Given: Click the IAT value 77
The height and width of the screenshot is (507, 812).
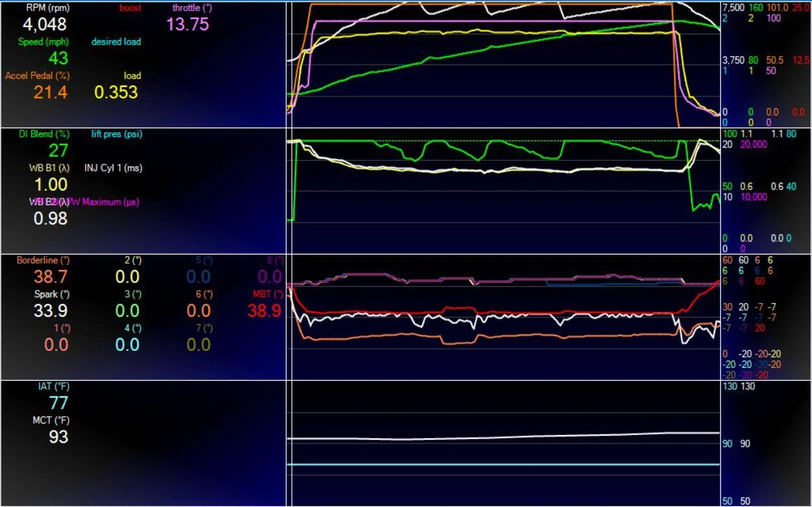Looking at the screenshot, I should (59, 403).
